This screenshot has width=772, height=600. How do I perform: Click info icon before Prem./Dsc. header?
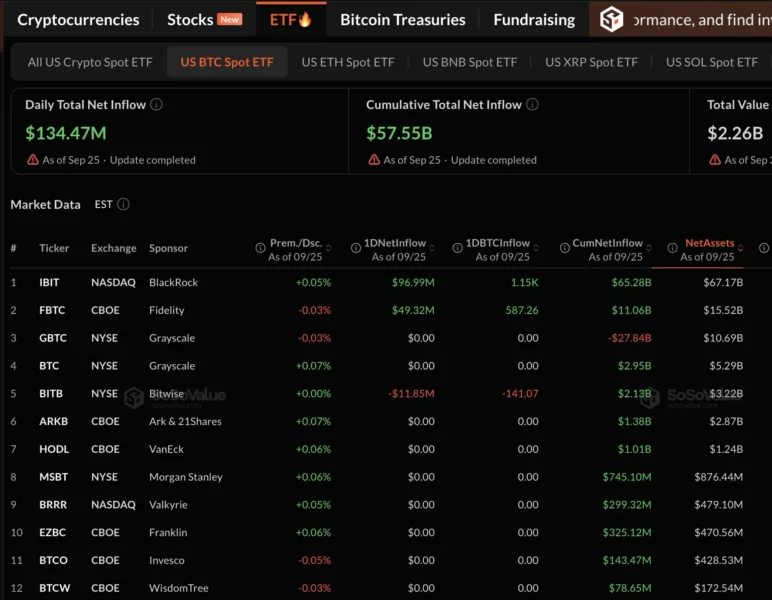pos(260,248)
